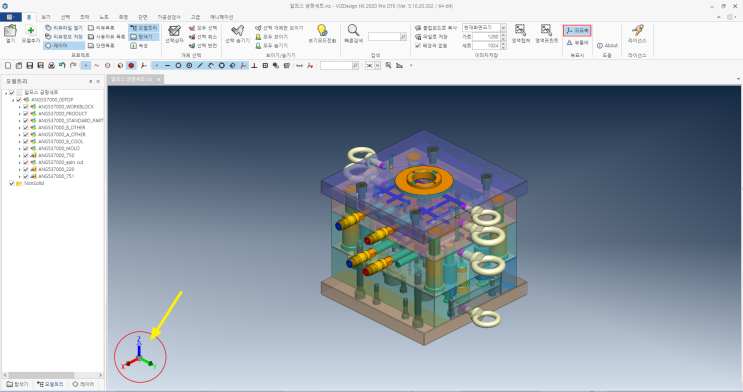
Task: Select the 탐색기 bottom panel tab
Action: pyautogui.click(x=18, y=384)
